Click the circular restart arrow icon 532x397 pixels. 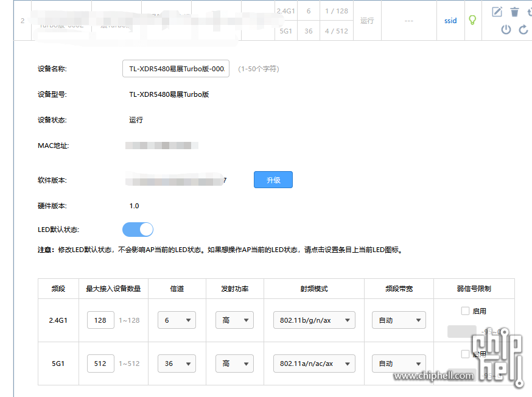[523, 29]
